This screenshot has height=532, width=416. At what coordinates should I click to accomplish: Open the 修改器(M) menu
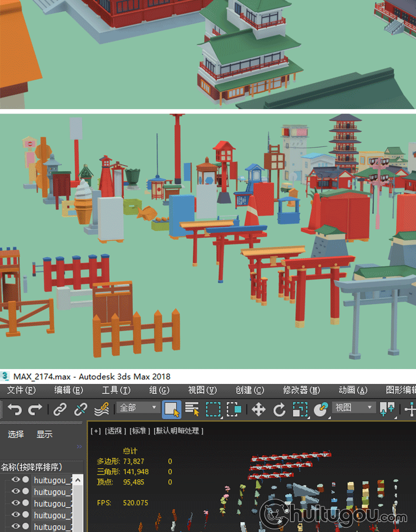pyautogui.click(x=301, y=390)
